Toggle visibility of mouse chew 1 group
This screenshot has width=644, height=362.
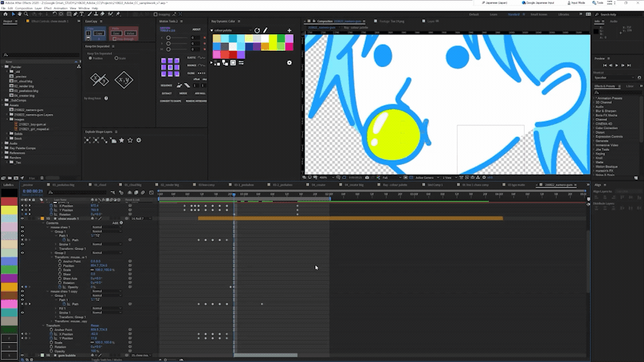click(x=22, y=227)
